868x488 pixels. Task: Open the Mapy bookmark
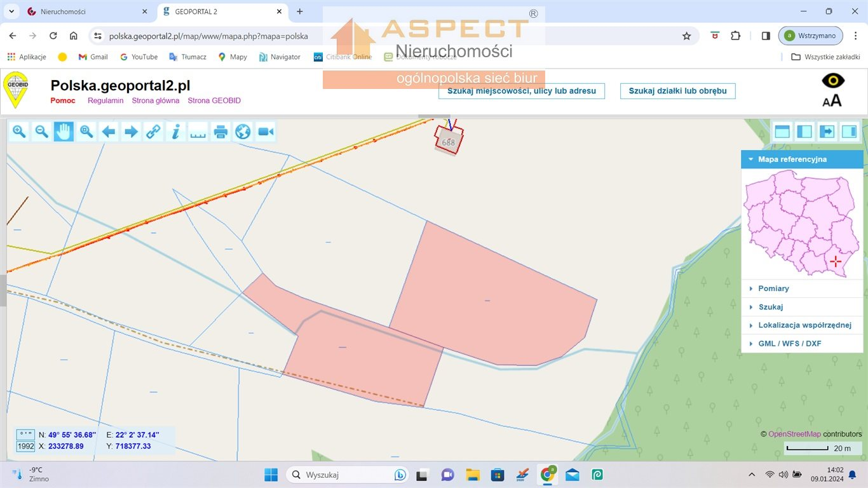tap(232, 57)
